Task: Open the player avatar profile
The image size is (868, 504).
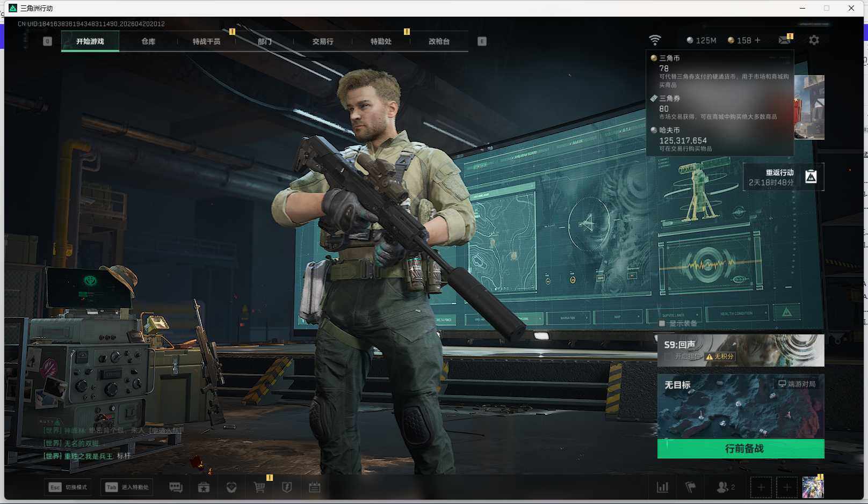Action: click(813, 487)
